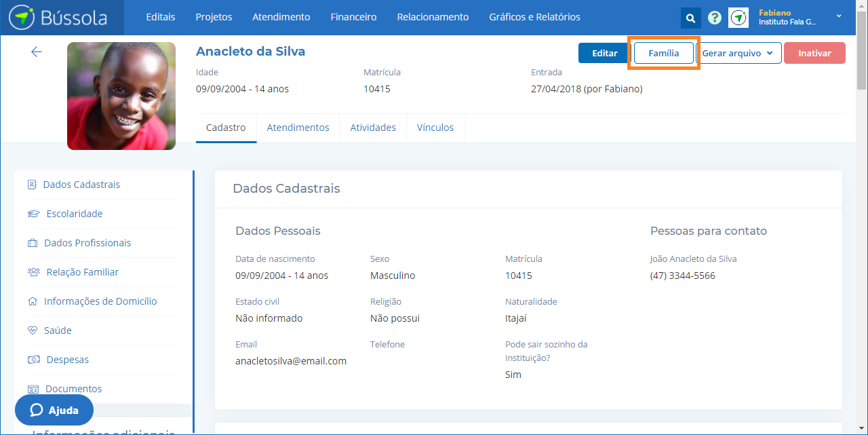Click the Editar button
The image size is (868, 435).
(x=604, y=53)
